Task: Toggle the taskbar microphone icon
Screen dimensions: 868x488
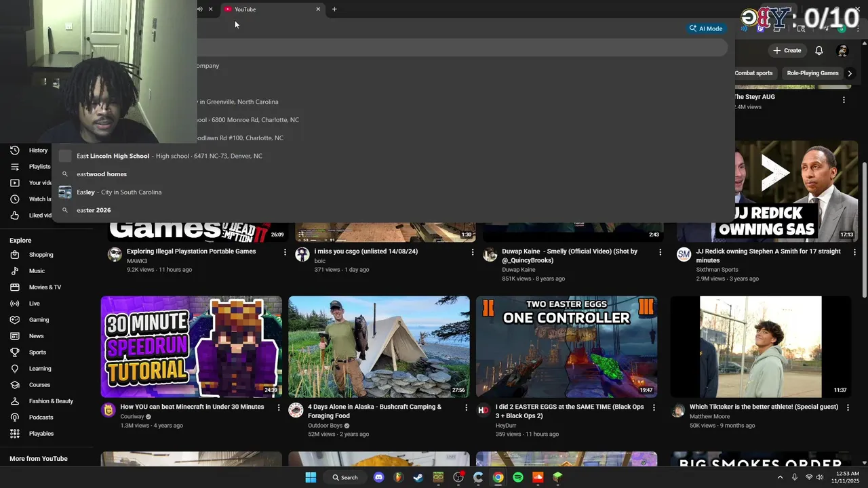Action: (794, 477)
